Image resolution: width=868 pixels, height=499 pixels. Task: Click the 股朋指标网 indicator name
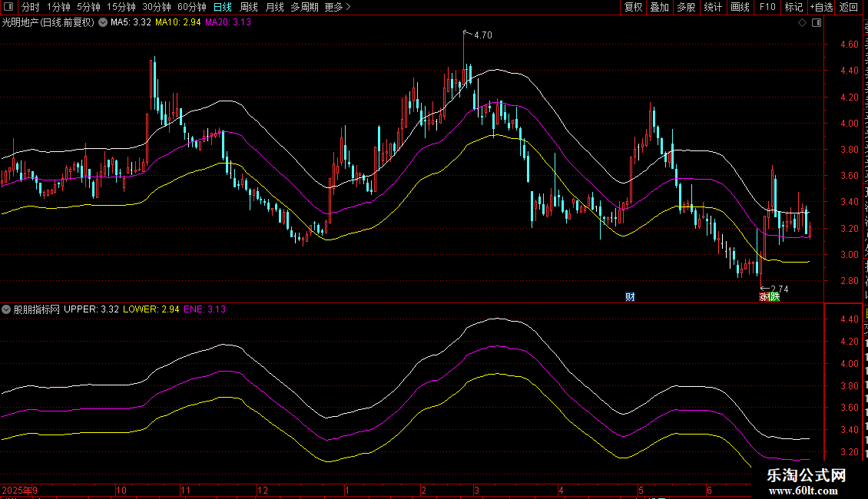[37, 309]
